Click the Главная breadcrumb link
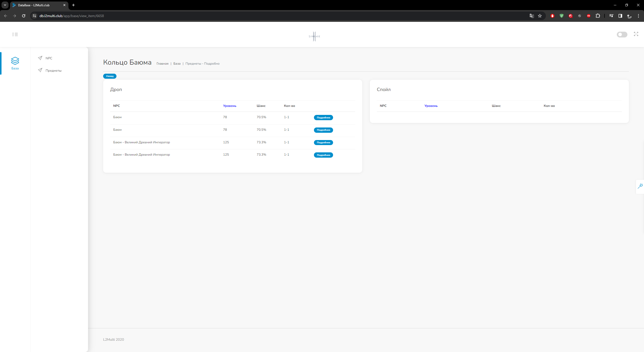 point(162,64)
